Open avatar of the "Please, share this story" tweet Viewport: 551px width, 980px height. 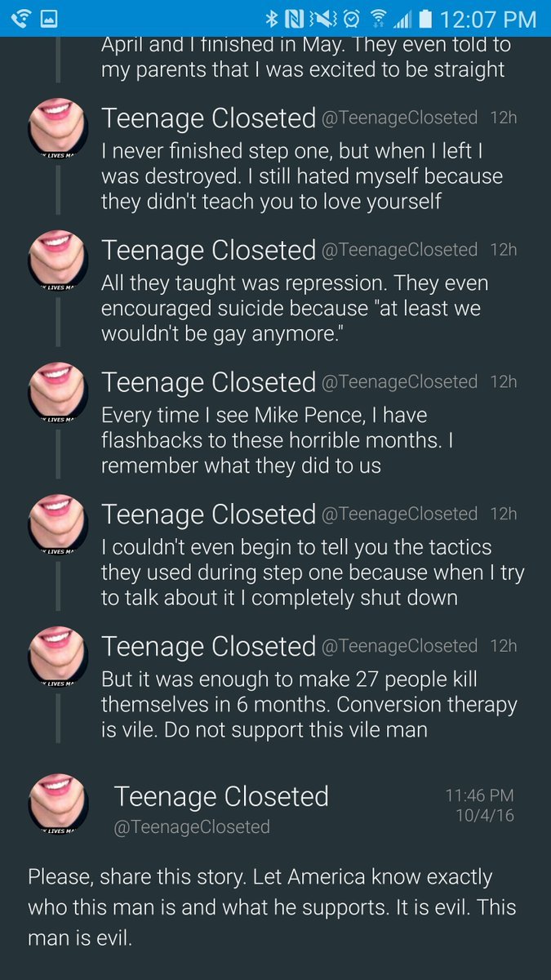[x=58, y=804]
